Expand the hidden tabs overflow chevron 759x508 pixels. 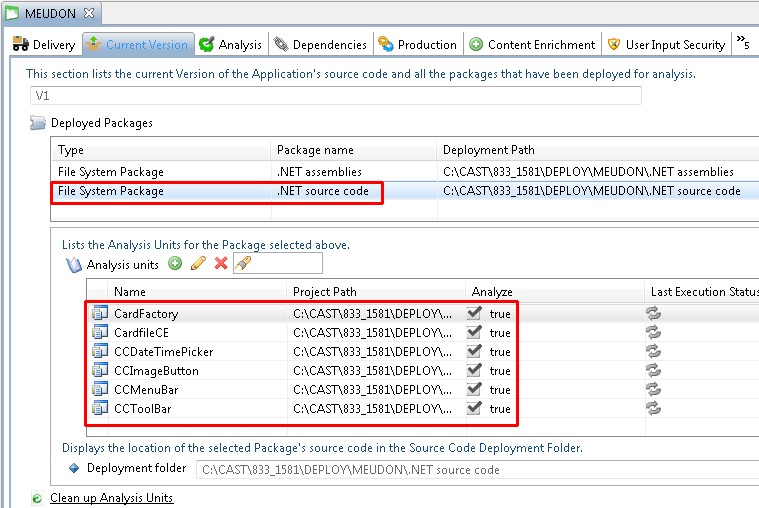point(743,43)
